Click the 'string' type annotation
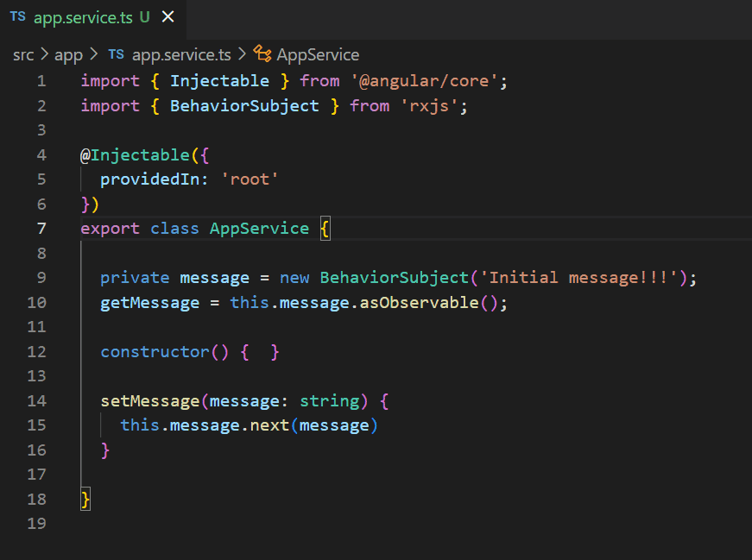752x560 pixels. click(x=330, y=401)
